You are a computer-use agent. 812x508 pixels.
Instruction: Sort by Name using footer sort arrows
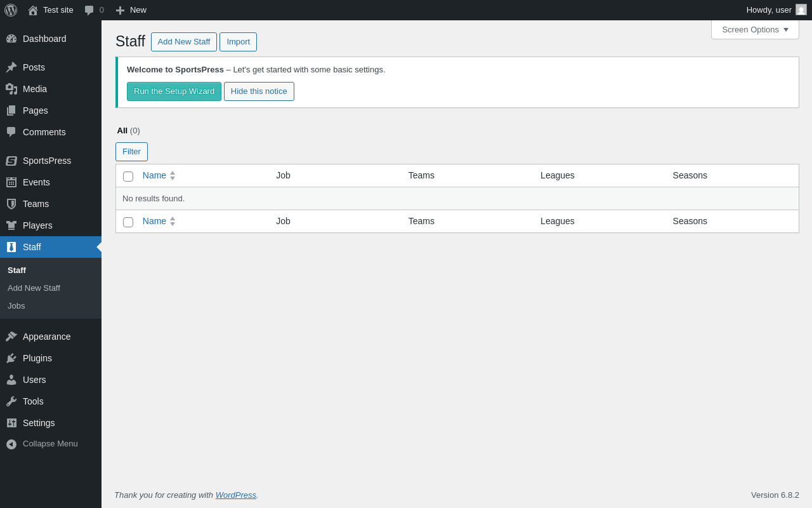(x=173, y=222)
